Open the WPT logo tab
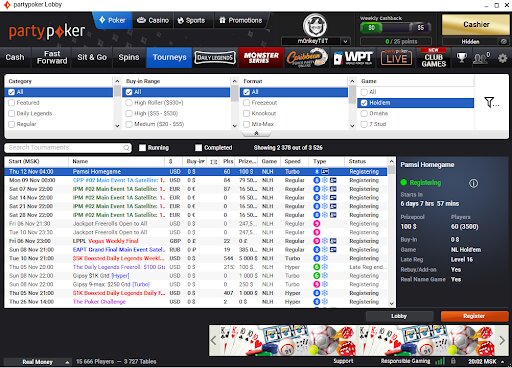Image resolution: width=512 pixels, height=368 pixels. [353, 58]
